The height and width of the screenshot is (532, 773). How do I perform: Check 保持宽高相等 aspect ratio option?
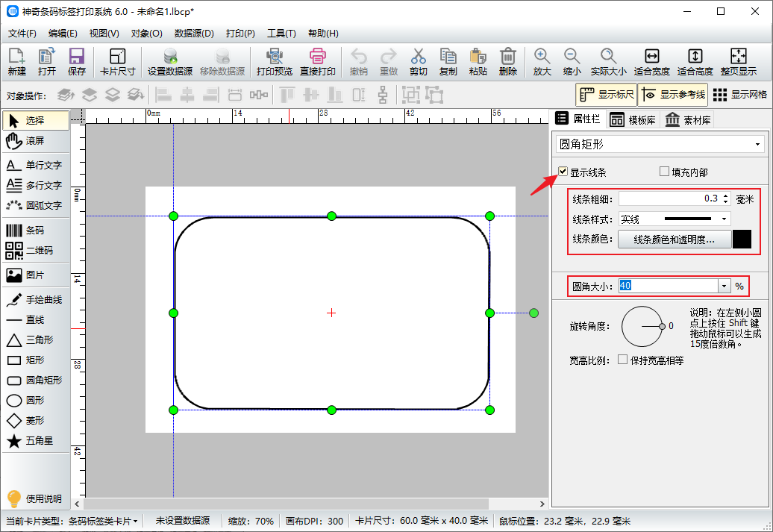[622, 360]
